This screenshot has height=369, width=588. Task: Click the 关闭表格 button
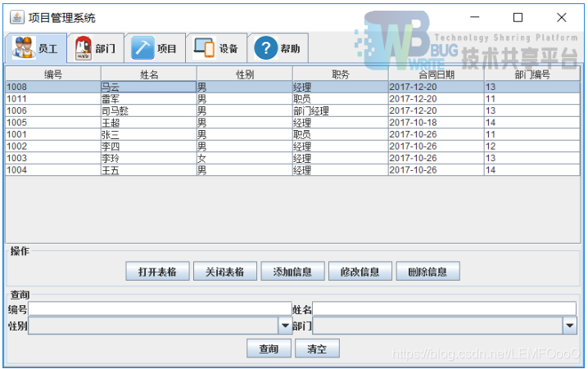tap(225, 271)
